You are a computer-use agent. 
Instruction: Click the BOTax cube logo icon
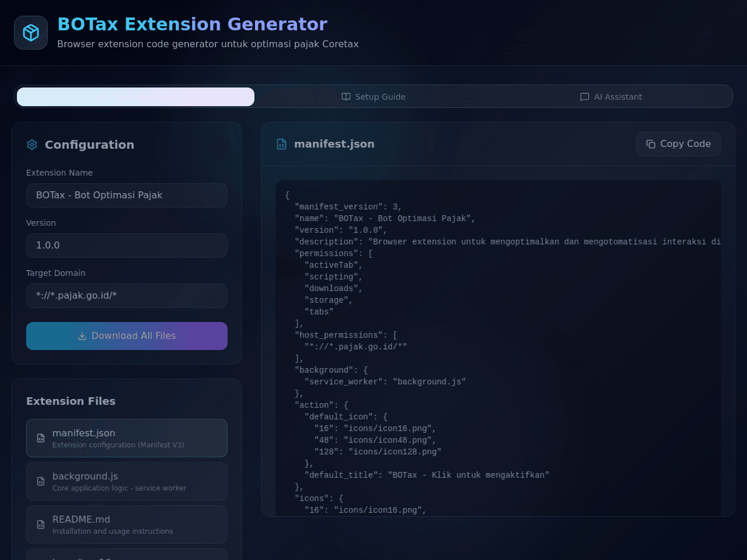pyautogui.click(x=31, y=33)
